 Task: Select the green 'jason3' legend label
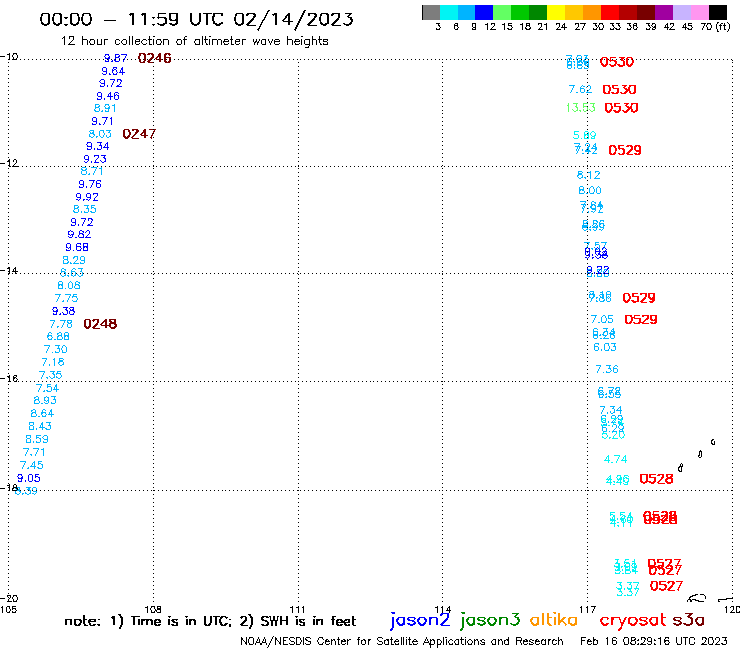[490, 620]
